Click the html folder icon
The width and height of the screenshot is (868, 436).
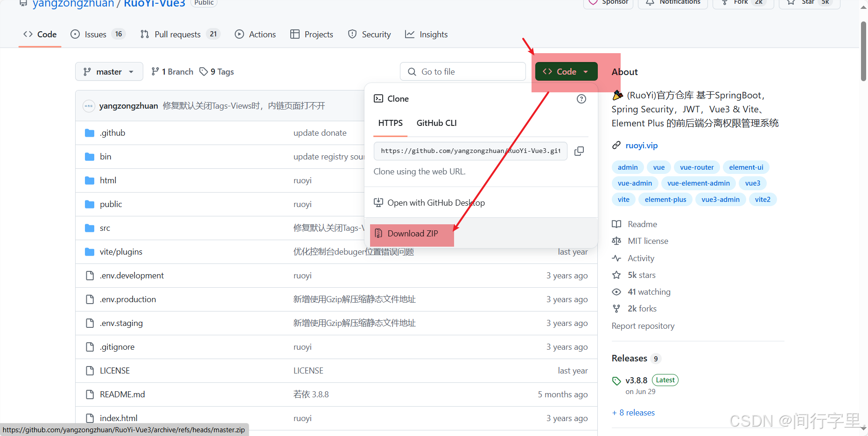point(90,180)
